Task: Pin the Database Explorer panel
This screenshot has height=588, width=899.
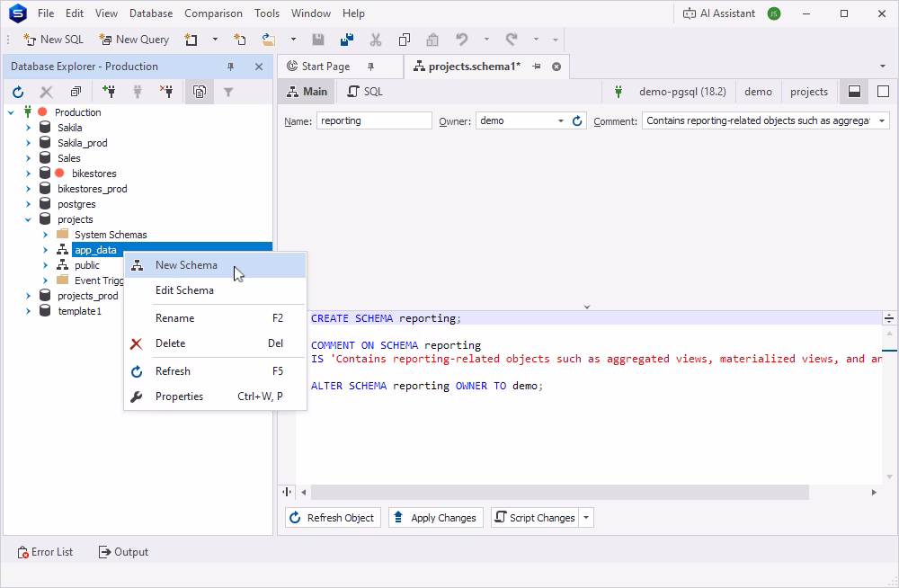Action: pyautogui.click(x=230, y=67)
